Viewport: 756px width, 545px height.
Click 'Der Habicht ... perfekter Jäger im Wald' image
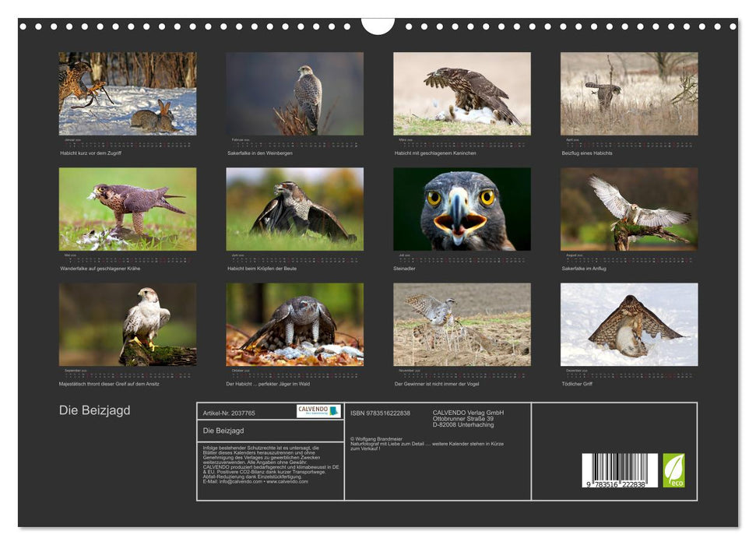point(294,324)
